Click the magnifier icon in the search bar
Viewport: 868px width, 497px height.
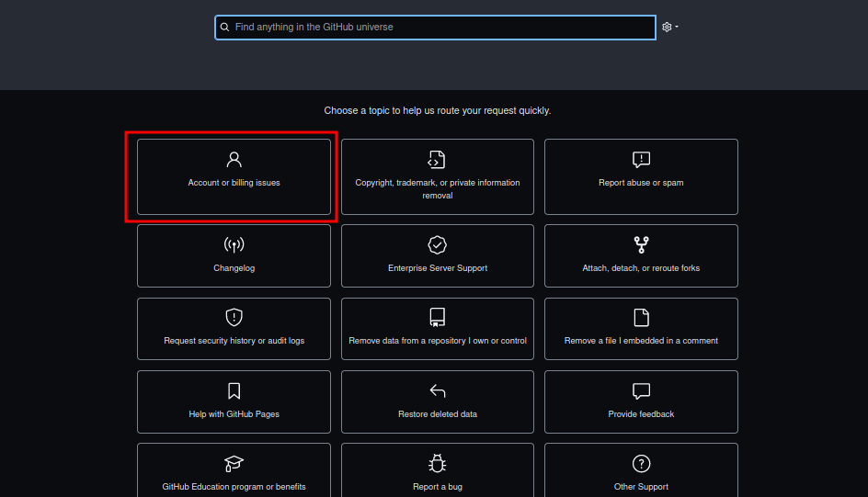224,27
